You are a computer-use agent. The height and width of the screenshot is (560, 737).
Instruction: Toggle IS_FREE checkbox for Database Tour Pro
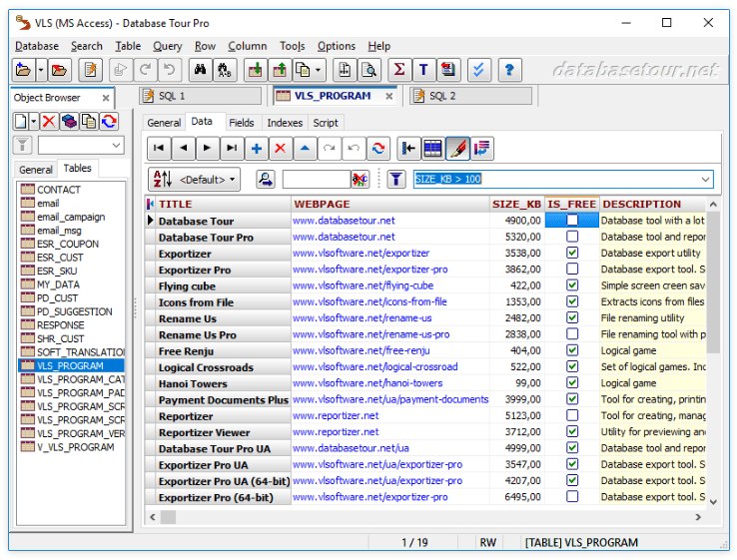point(572,237)
